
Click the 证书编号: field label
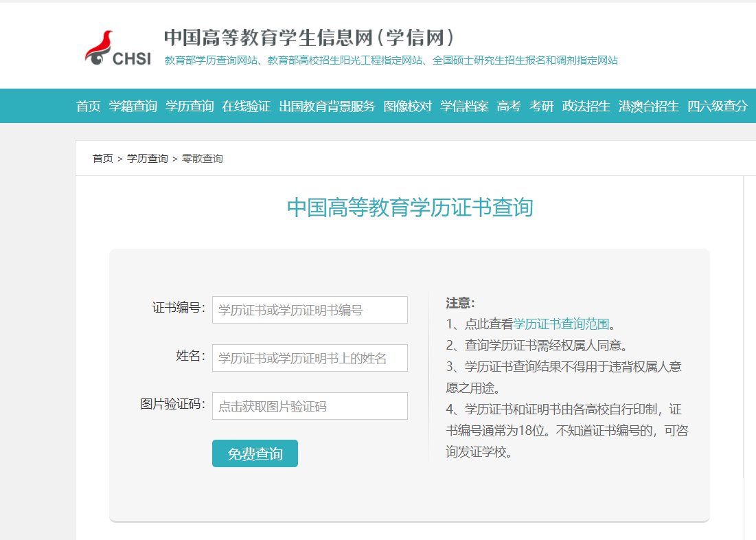[x=179, y=308]
